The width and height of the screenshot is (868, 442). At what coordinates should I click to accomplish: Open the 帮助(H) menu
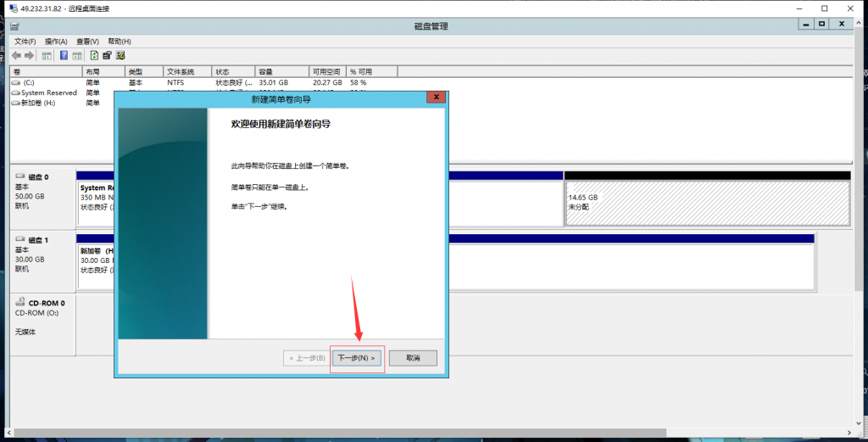click(x=119, y=41)
